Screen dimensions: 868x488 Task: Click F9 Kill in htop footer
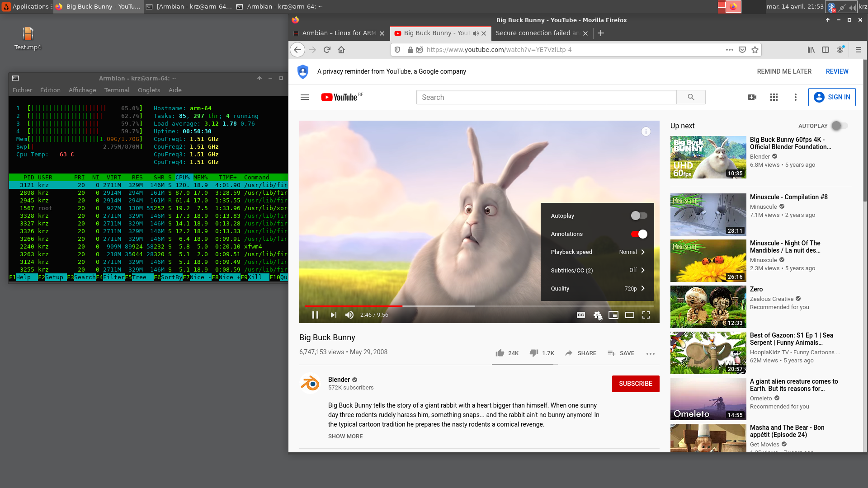coord(251,277)
